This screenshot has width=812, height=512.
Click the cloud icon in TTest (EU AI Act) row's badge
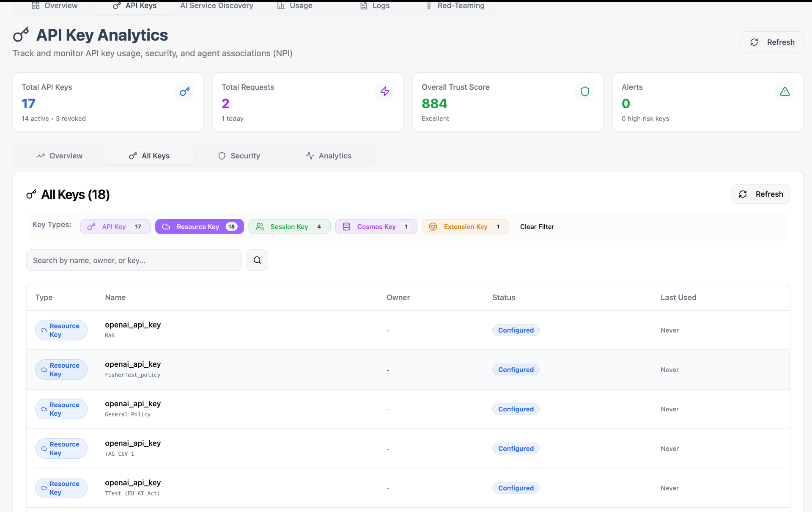44,488
